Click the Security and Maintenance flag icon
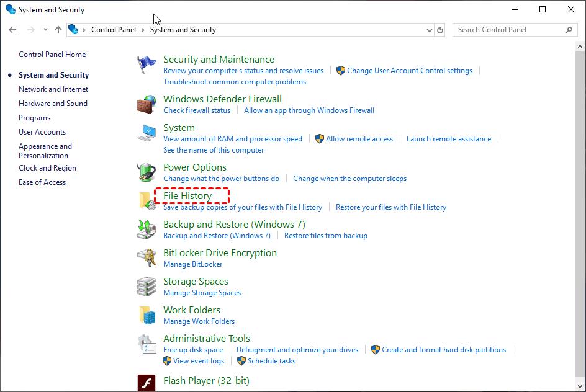586x392 pixels. coord(146,65)
